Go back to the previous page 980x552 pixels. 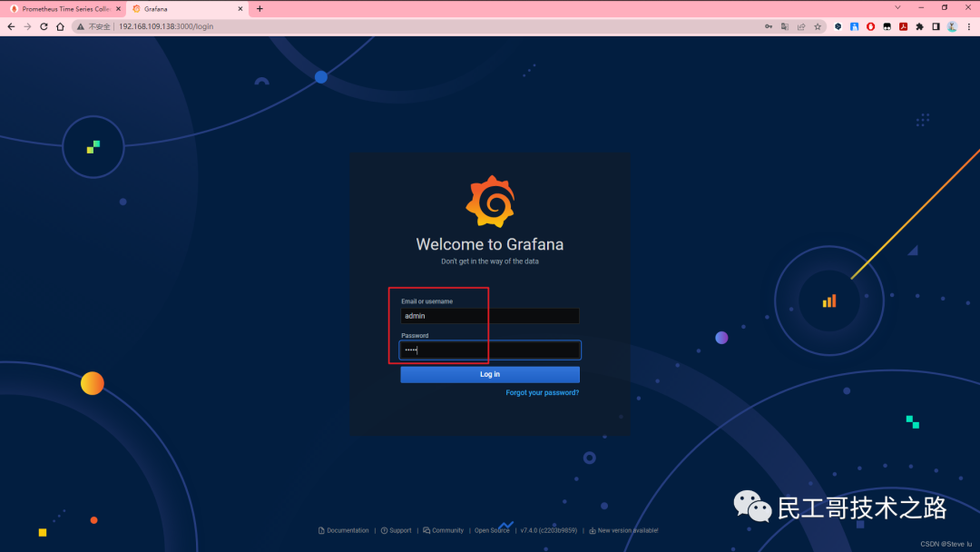pos(11,26)
